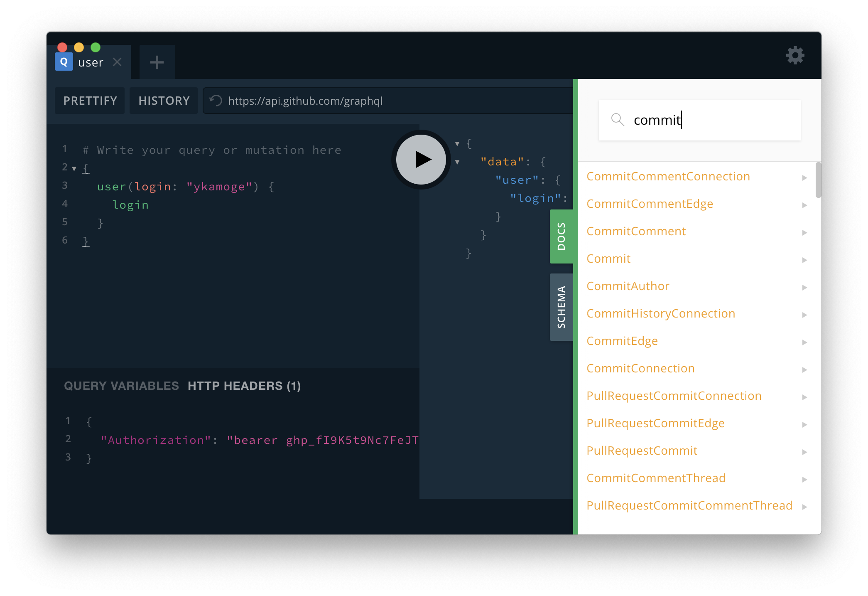This screenshot has width=868, height=596.
Task: Open the settings gear icon
Action: point(795,55)
